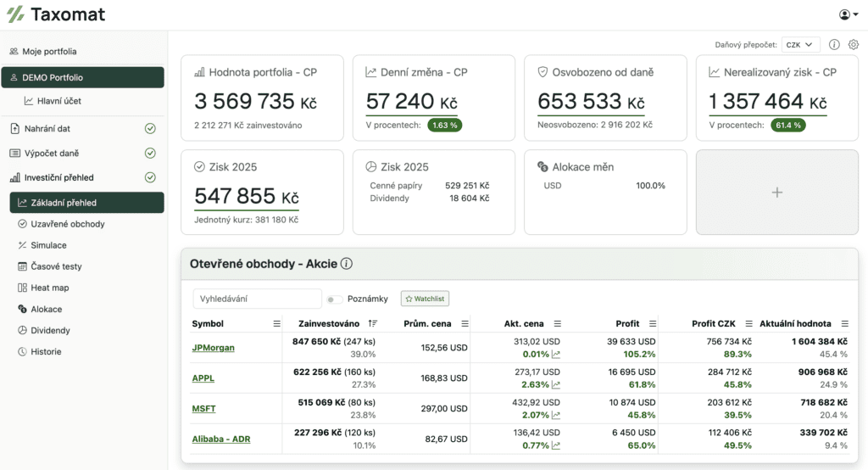Viewport: 868px width, 470px height.
Task: Click the Taxomat logo icon
Action: click(x=15, y=14)
